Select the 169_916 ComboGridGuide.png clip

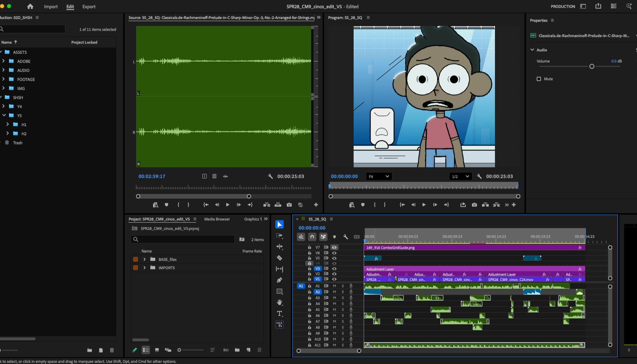474,247
